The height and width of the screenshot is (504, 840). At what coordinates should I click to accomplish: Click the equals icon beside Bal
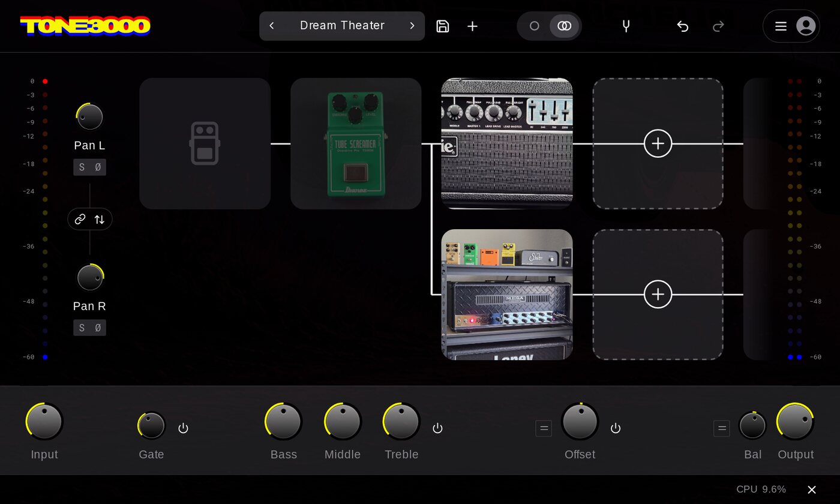[x=722, y=428]
